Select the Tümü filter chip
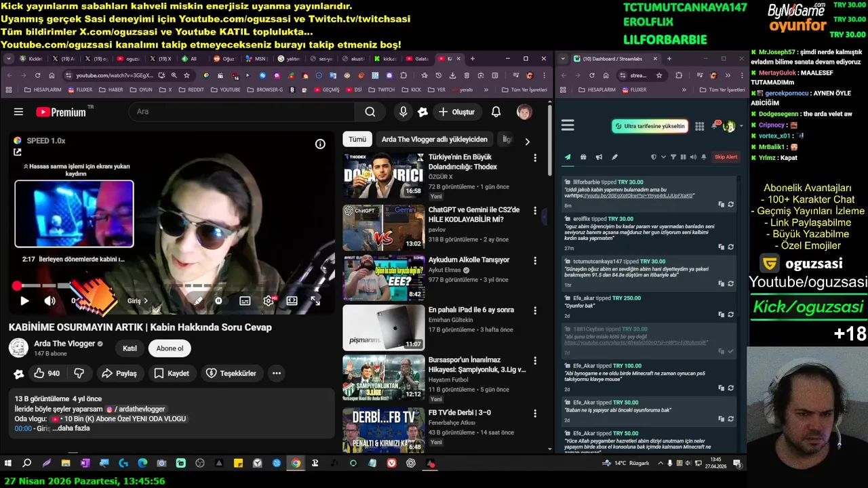This screenshot has width=868, height=488. [357, 140]
